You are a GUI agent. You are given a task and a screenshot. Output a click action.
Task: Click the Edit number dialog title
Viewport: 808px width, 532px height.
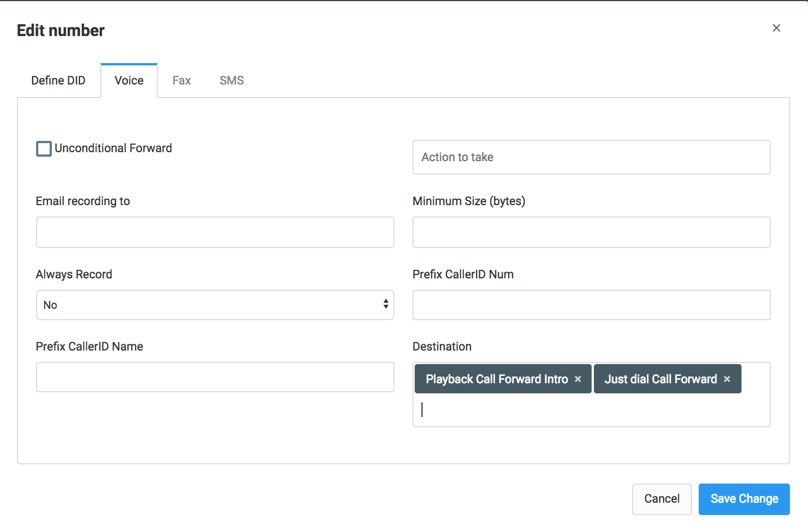[x=61, y=30]
